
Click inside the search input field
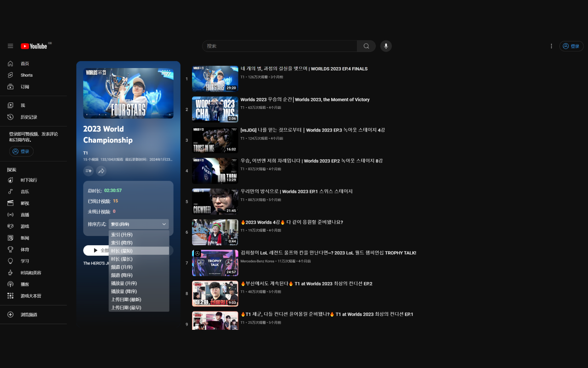[x=280, y=46]
